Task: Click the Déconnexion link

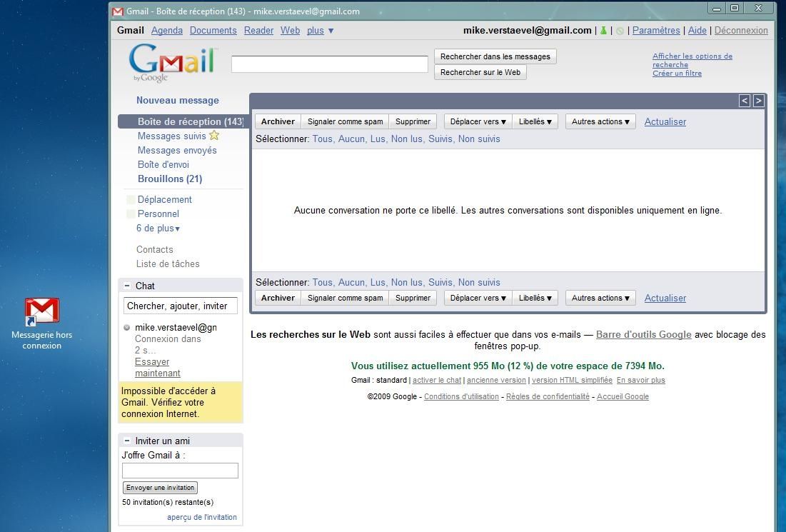Action: tap(741, 31)
